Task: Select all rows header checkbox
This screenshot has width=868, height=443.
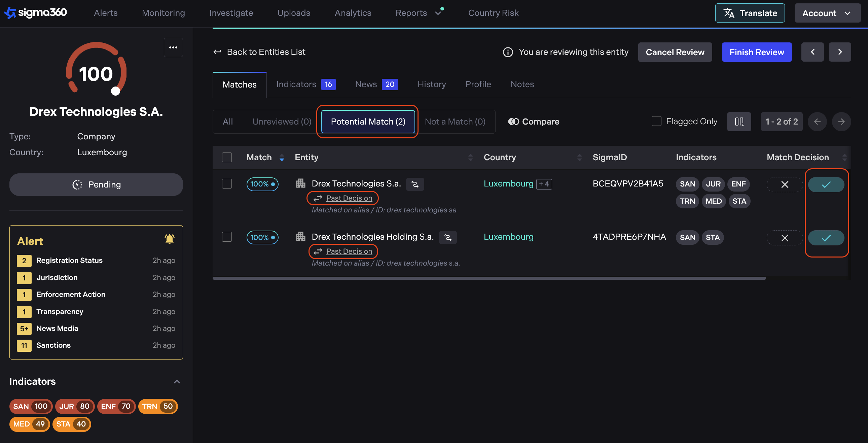Action: point(227,158)
